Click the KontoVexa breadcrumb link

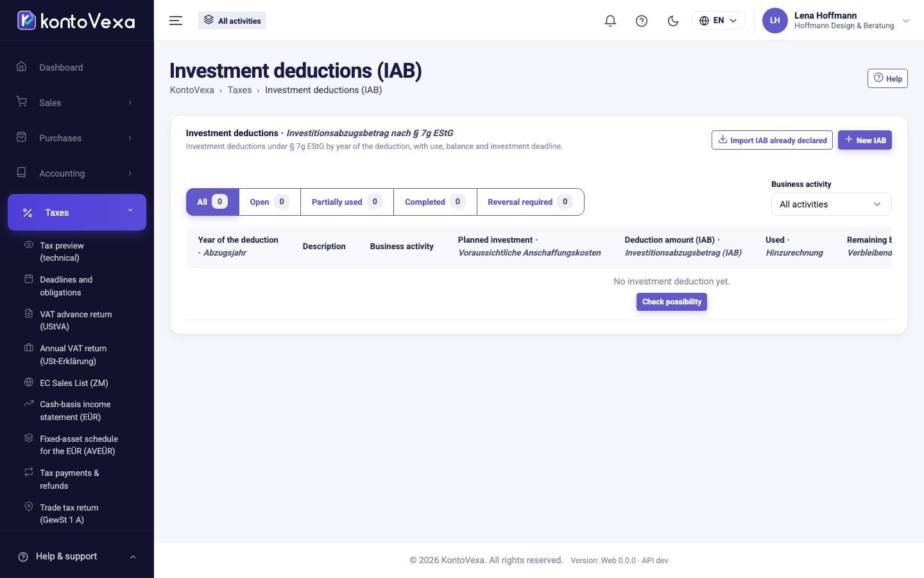click(192, 90)
